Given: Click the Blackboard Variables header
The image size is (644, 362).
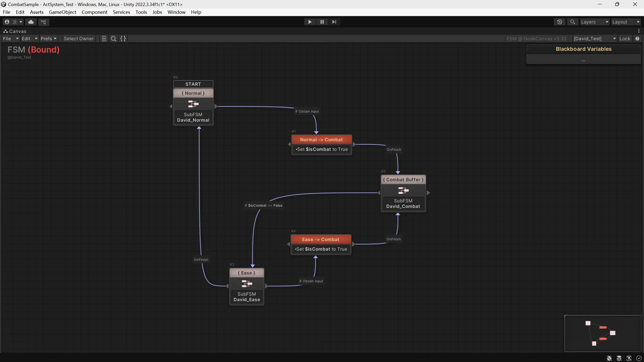Looking at the screenshot, I should pyautogui.click(x=583, y=49).
